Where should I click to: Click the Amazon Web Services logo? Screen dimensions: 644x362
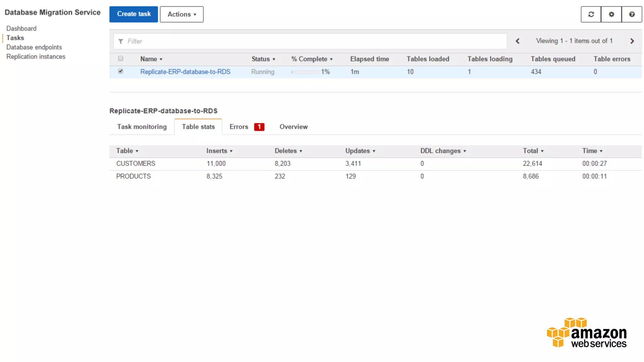(587, 333)
